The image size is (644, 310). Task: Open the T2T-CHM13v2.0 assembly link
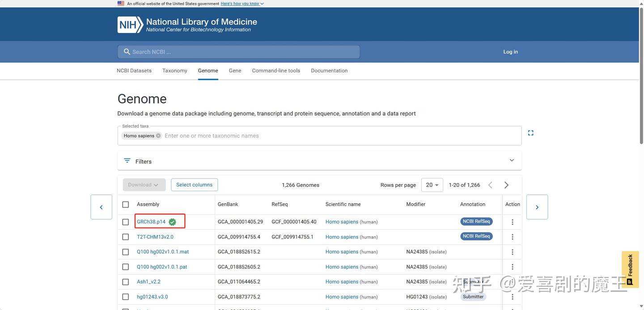[x=155, y=237]
